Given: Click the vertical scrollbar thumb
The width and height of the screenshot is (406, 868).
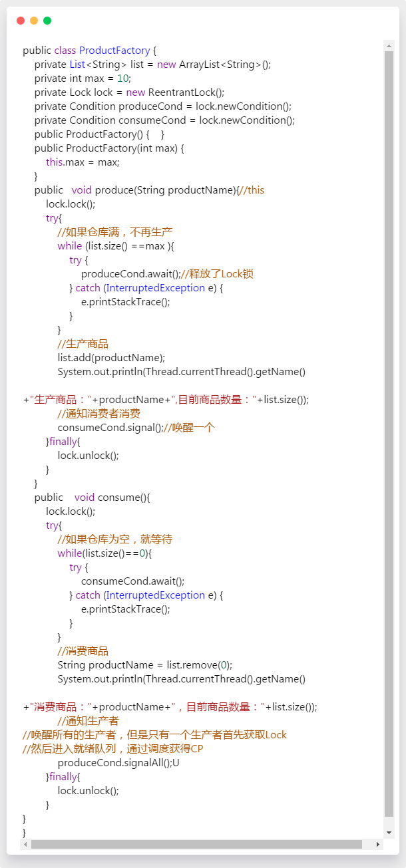Looking at the screenshot, I should coord(389,434).
